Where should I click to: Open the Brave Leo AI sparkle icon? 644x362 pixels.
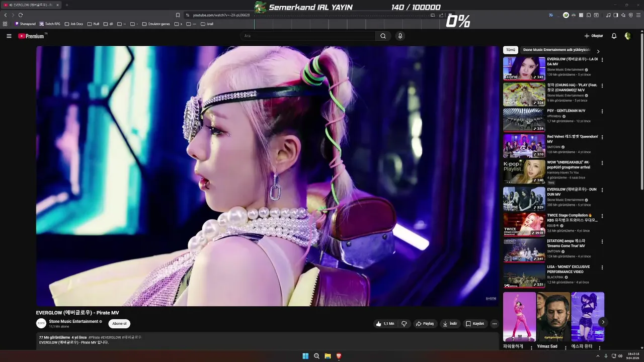623,15
